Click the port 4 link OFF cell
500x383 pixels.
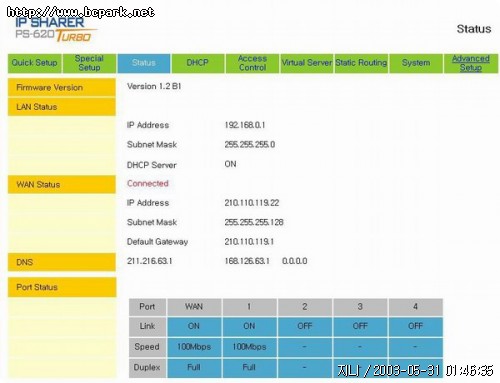(415, 327)
